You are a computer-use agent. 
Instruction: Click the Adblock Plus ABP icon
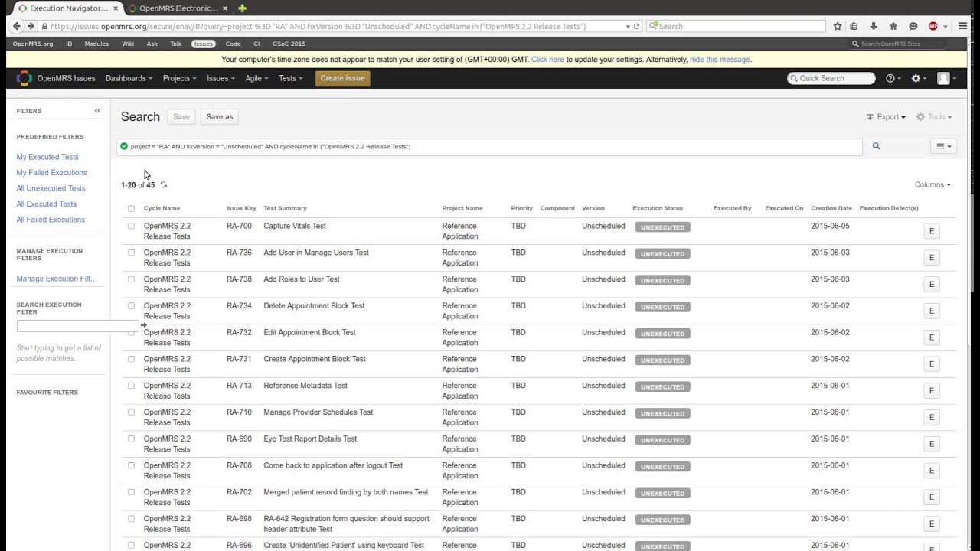[933, 26]
